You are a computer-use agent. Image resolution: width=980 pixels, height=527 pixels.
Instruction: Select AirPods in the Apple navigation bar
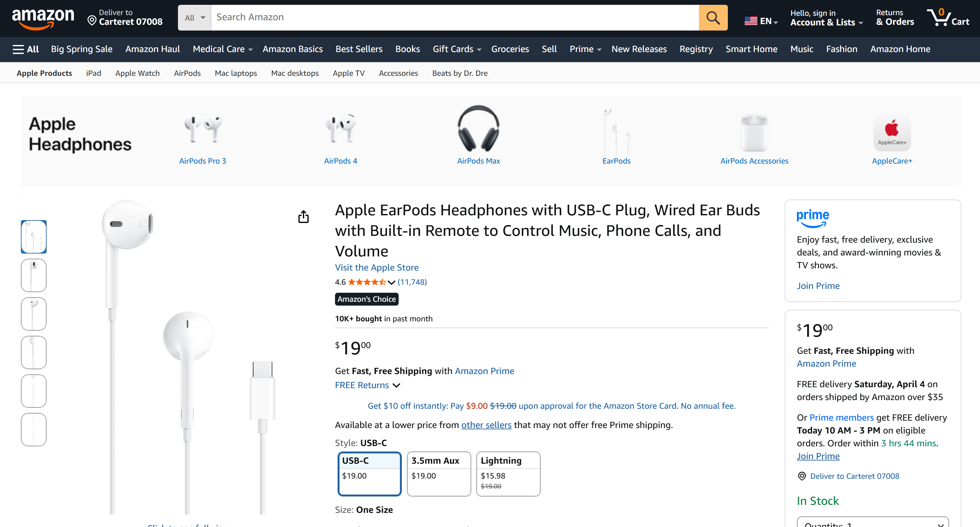[187, 73]
